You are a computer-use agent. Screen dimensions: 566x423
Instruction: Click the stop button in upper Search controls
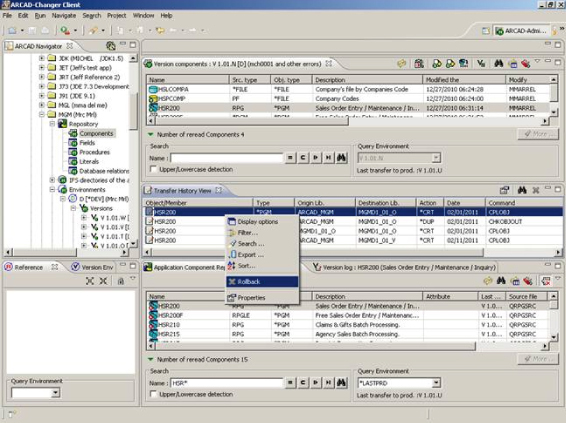tap(290, 158)
